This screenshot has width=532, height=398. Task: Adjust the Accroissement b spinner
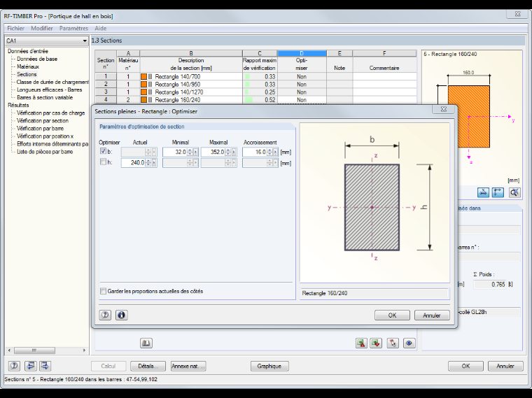coord(269,152)
